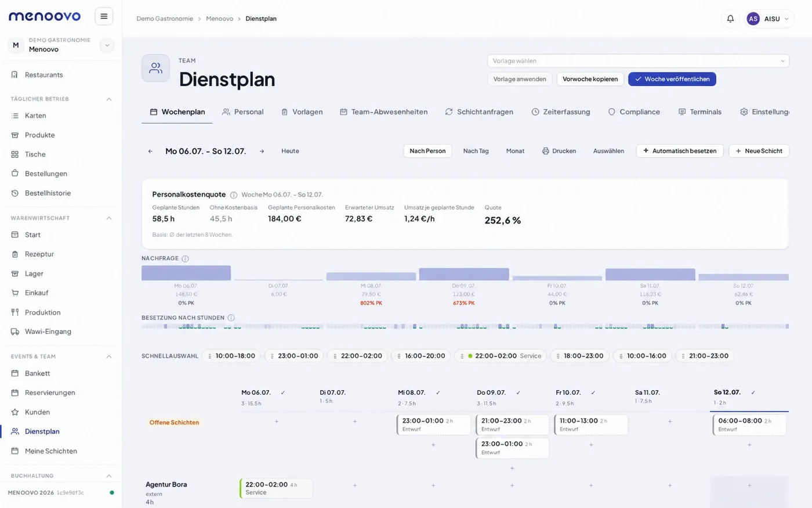812x508 pixels.
Task: Switch to the Schichtanfragen tab
Action: tap(479, 112)
